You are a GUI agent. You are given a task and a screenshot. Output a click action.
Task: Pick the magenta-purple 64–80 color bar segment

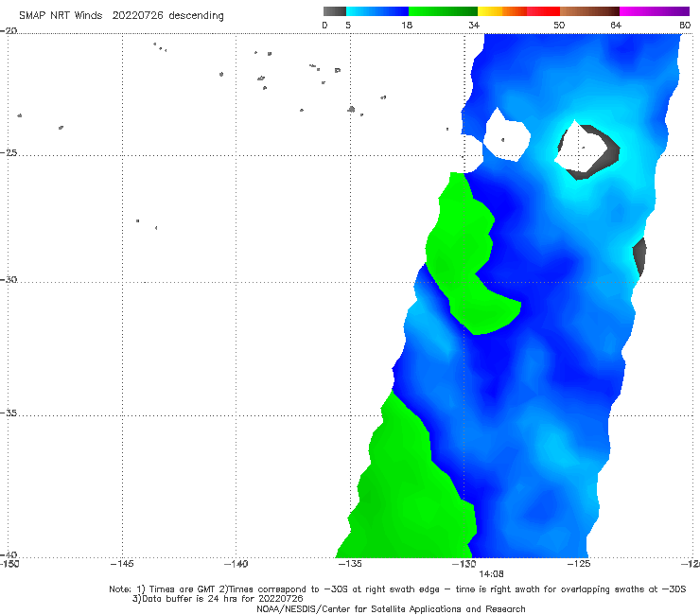click(655, 11)
